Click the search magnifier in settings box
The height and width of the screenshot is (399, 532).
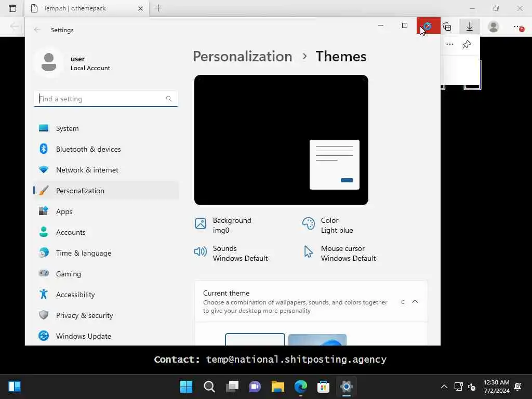click(x=169, y=99)
